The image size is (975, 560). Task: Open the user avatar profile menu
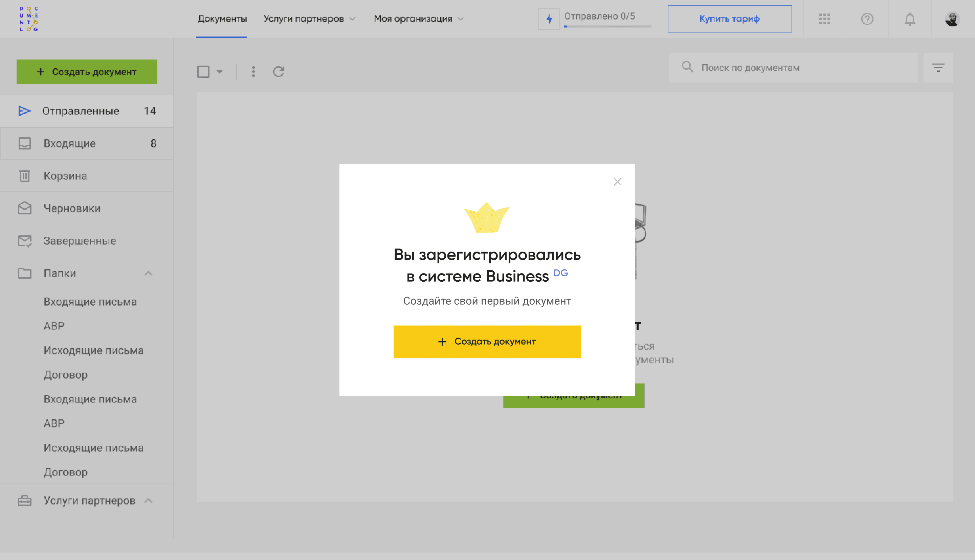(x=952, y=19)
